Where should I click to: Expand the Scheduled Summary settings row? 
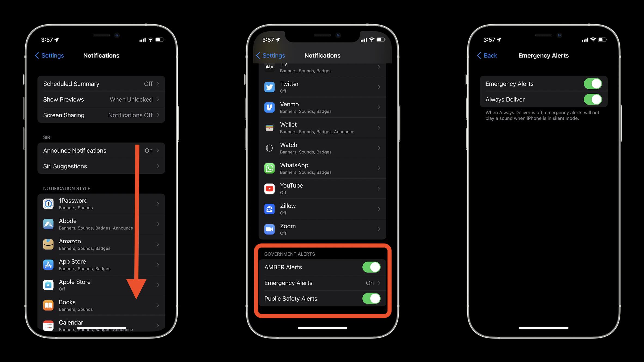tap(101, 84)
